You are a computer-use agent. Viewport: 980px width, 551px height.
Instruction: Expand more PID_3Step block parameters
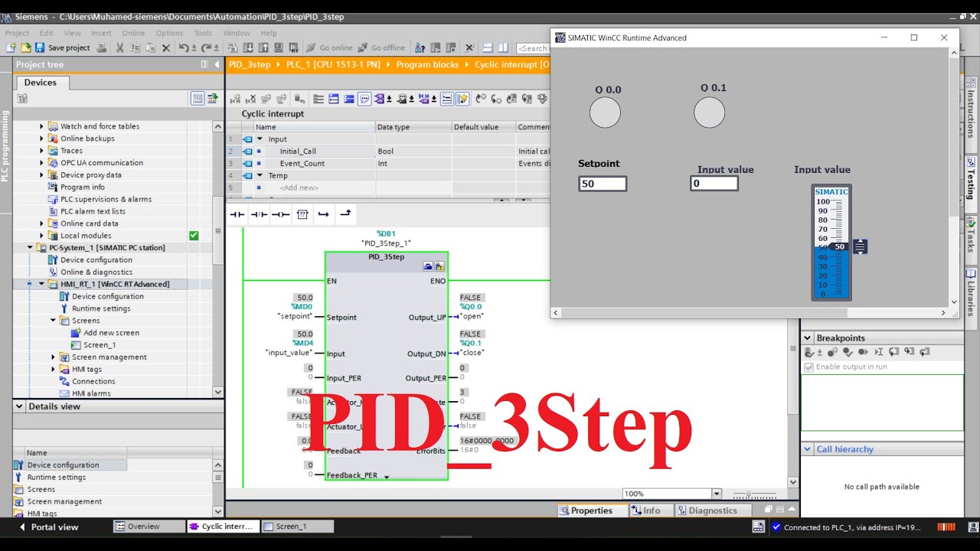click(x=387, y=477)
